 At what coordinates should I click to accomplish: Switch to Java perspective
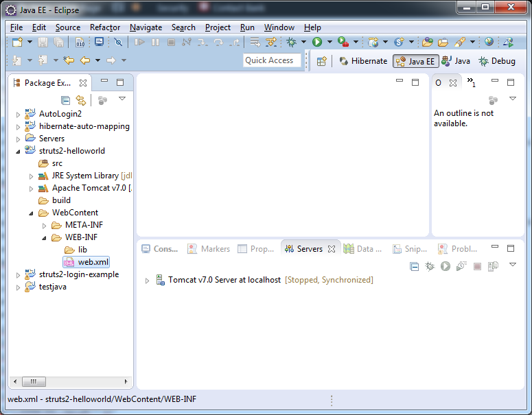click(x=455, y=61)
